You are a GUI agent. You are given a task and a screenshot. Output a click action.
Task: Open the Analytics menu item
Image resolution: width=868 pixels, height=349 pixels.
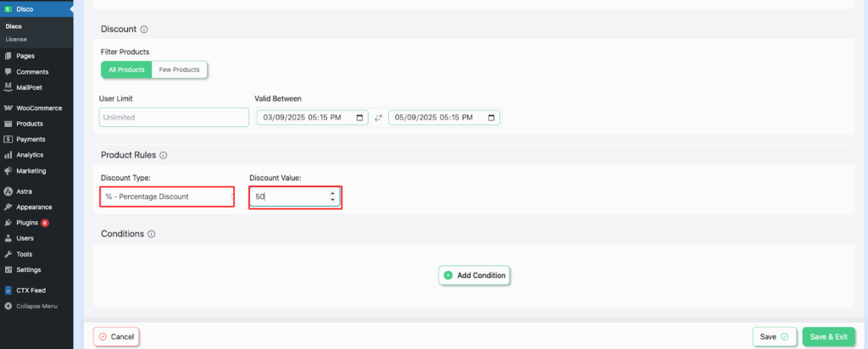point(30,155)
